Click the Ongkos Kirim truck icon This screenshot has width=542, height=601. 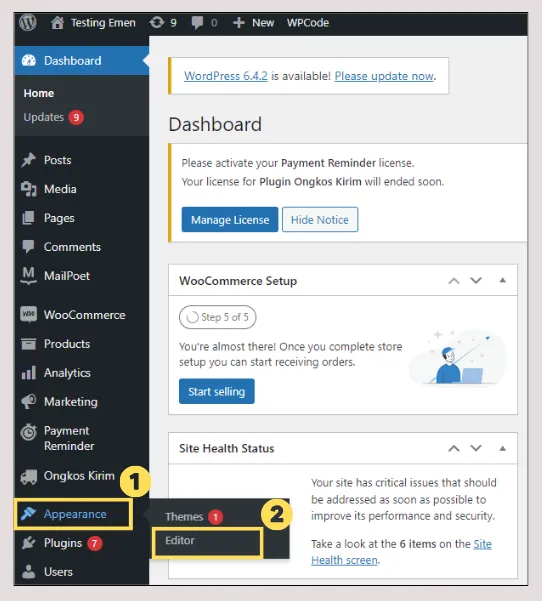[x=28, y=476]
